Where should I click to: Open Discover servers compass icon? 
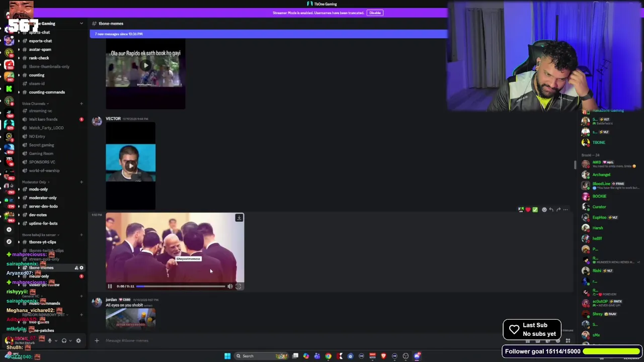(x=9, y=242)
